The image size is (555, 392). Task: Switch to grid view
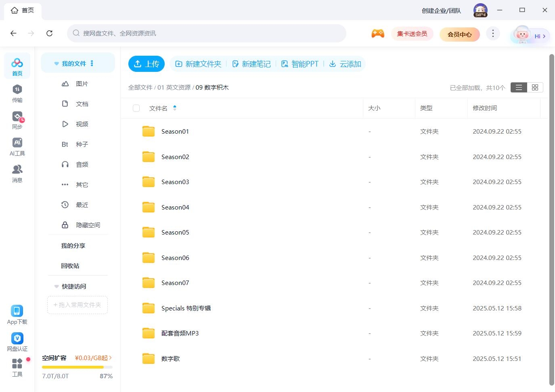(x=535, y=87)
